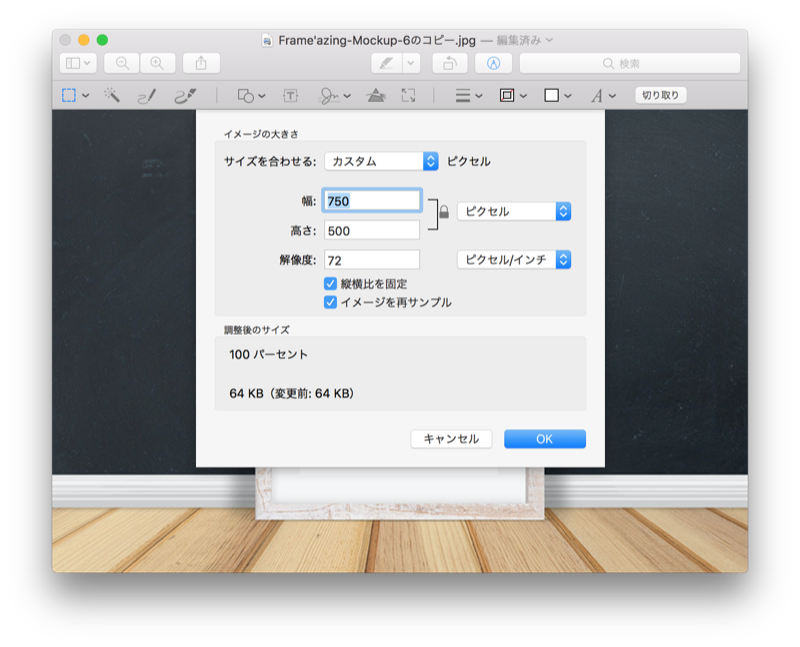Image resolution: width=800 pixels, height=647 pixels.
Task: Expand selection tool type chevron
Action: click(x=86, y=95)
